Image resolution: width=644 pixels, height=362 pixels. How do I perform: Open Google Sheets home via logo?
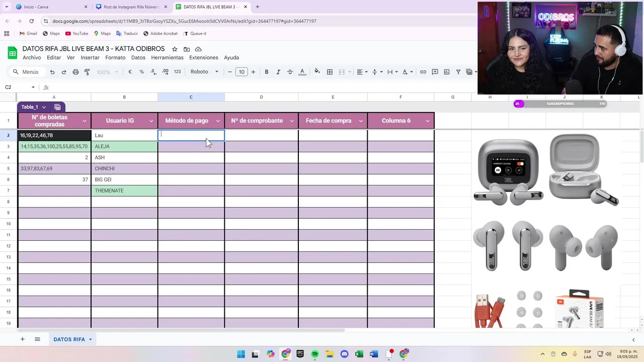click(x=12, y=53)
